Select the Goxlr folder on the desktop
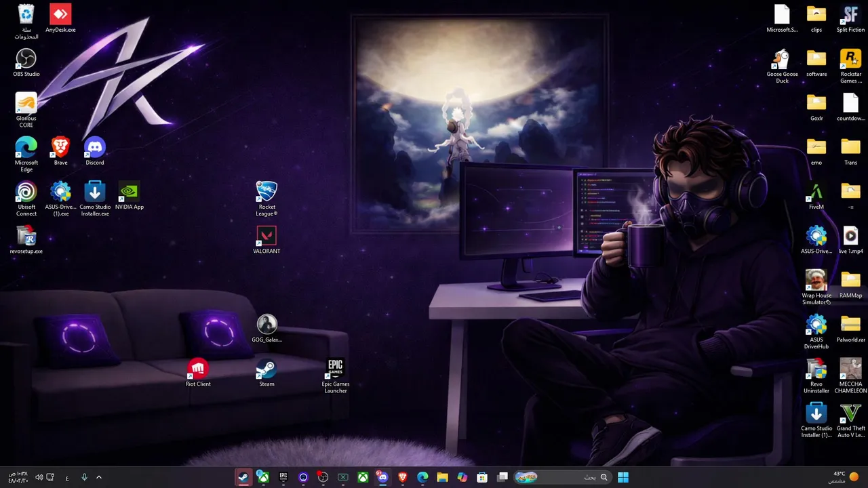This screenshot has height=488, width=868. tap(816, 107)
